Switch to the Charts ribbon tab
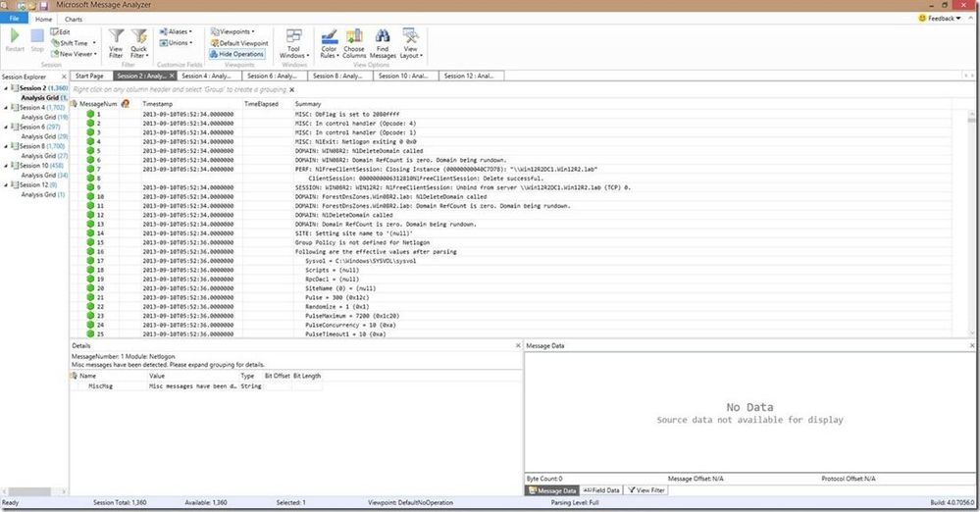 74,19
